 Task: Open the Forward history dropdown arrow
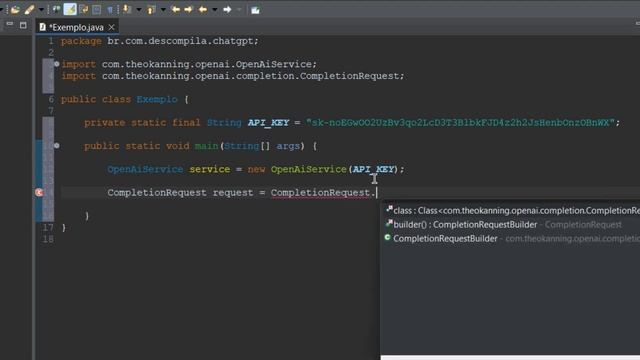(x=239, y=9)
